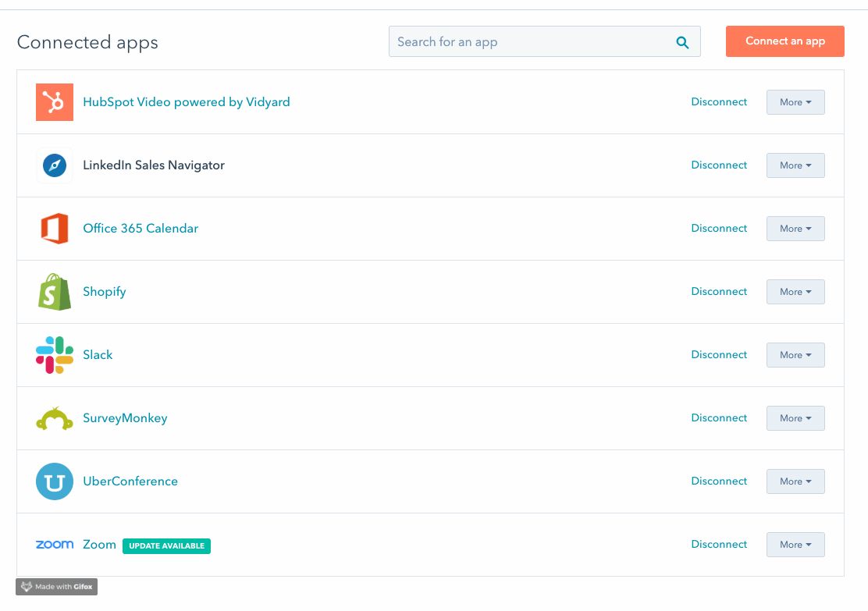The image size is (868, 611).
Task: Disconnect the SurveyMonkey app
Action: tap(719, 417)
